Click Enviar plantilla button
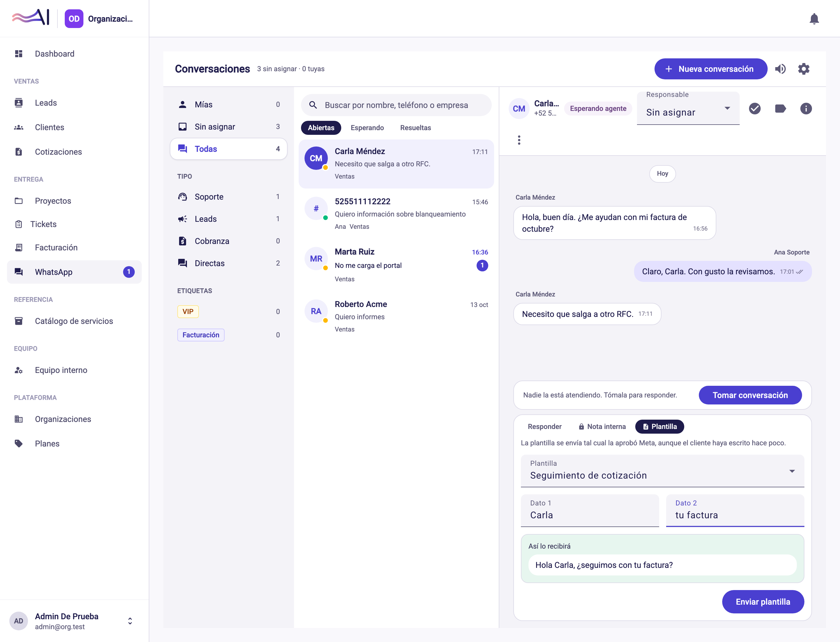The width and height of the screenshot is (840, 642). pos(763,601)
